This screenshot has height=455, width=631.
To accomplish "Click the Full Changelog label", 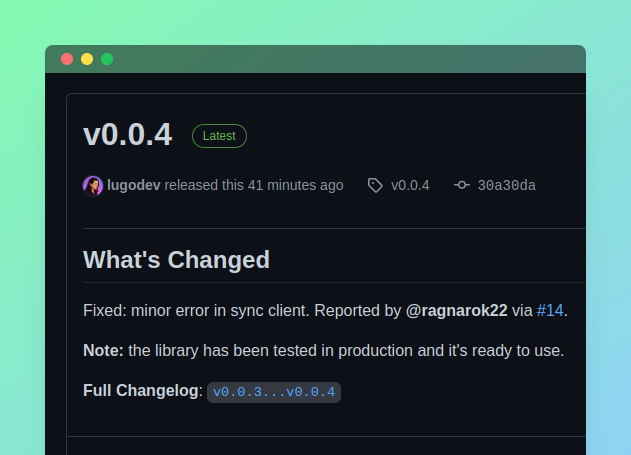I will 140,391.
